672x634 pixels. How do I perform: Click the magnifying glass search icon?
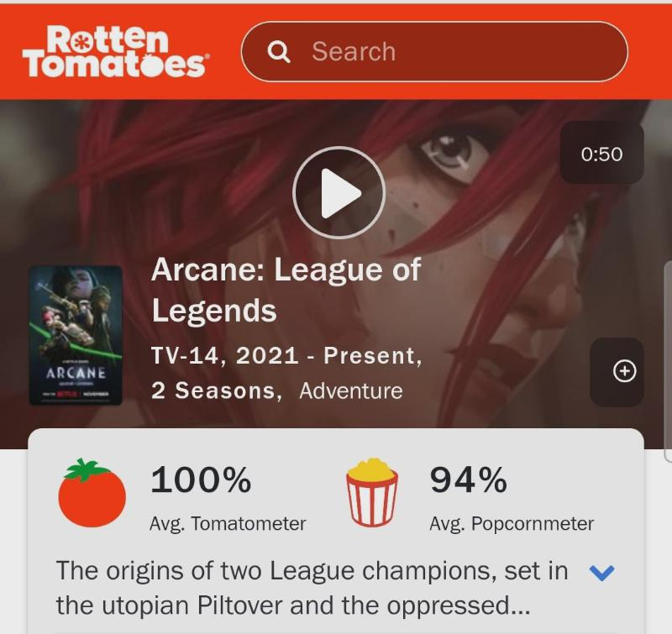pyautogui.click(x=279, y=52)
